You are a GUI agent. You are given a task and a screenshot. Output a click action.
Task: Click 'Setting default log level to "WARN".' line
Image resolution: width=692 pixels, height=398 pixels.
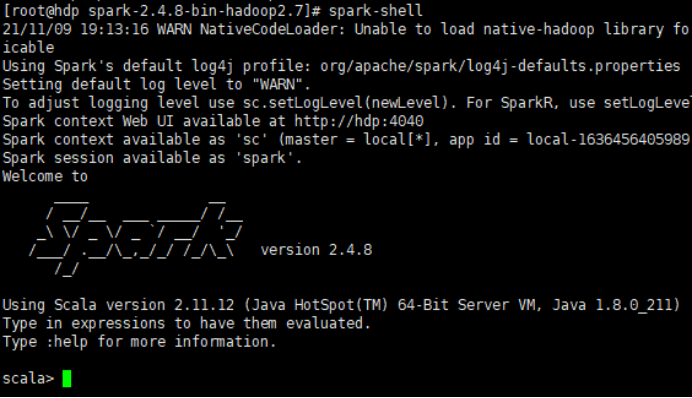point(157,84)
